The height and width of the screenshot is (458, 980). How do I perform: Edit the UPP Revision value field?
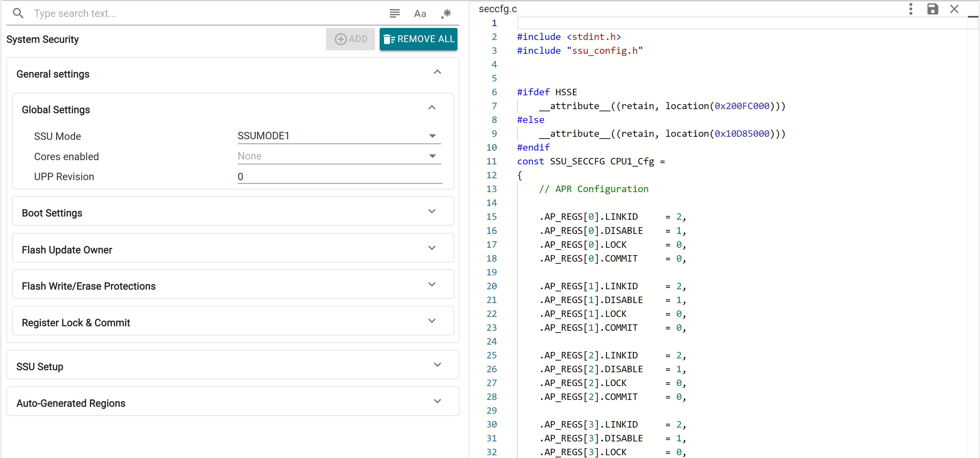point(339,176)
